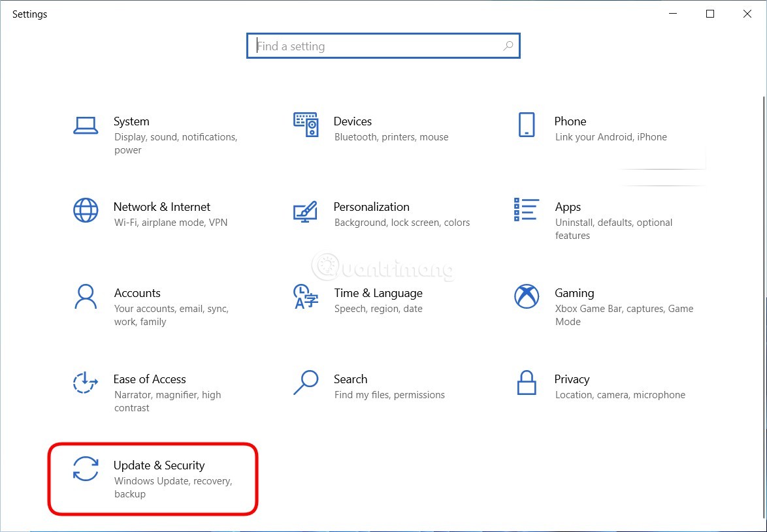Click the Privacy padlock icon
This screenshot has height=532, width=767.
pyautogui.click(x=527, y=383)
